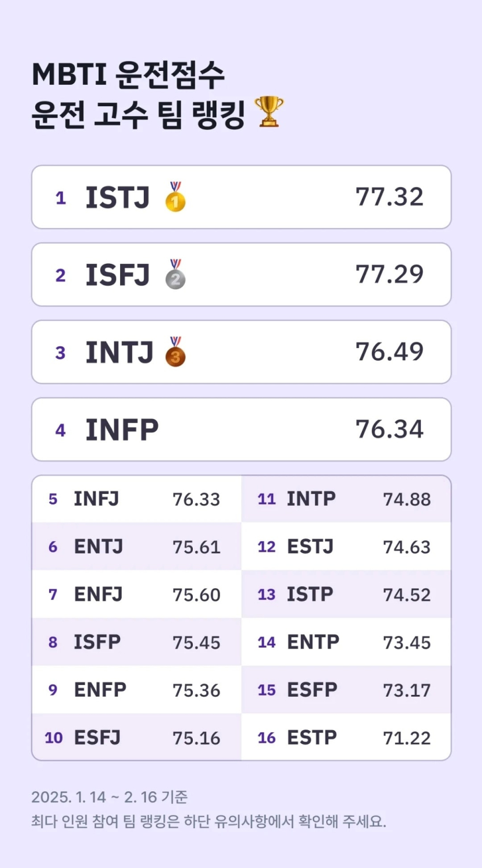This screenshot has width=482, height=868.
Task: Select the ENTJ row ranked 6
Action: point(136,547)
